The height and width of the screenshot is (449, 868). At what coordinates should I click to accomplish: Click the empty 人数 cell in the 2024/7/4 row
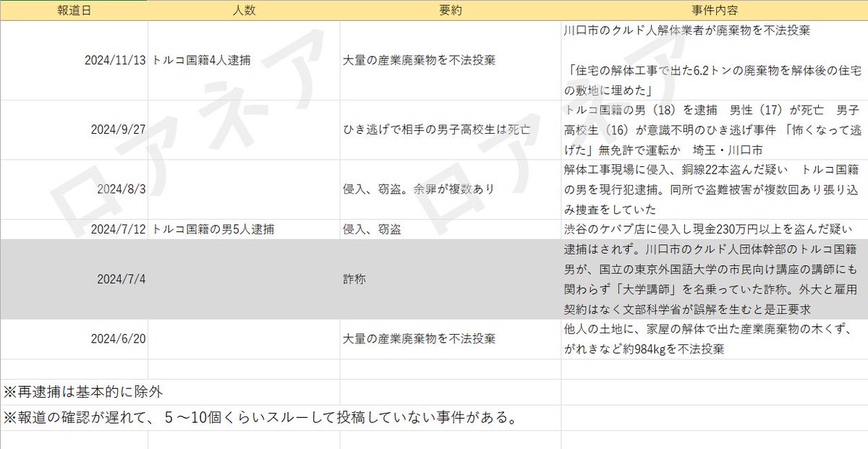click(244, 279)
